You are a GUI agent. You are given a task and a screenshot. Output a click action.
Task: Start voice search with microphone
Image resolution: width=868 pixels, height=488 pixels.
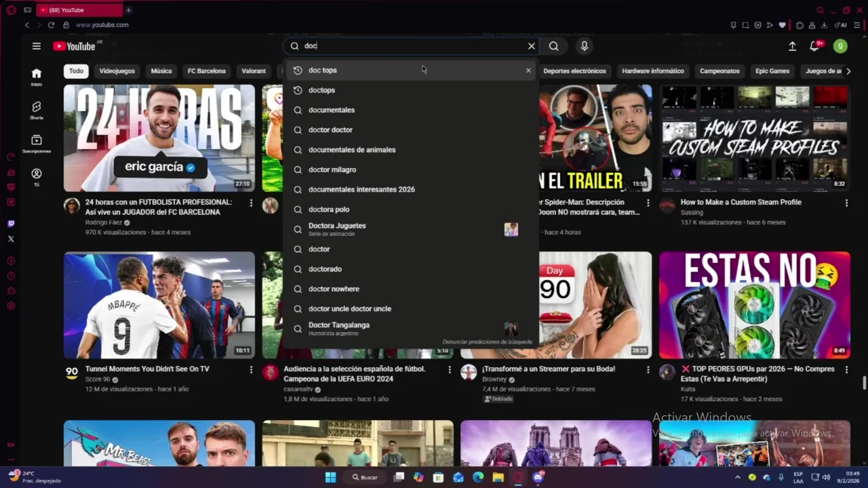(x=585, y=46)
